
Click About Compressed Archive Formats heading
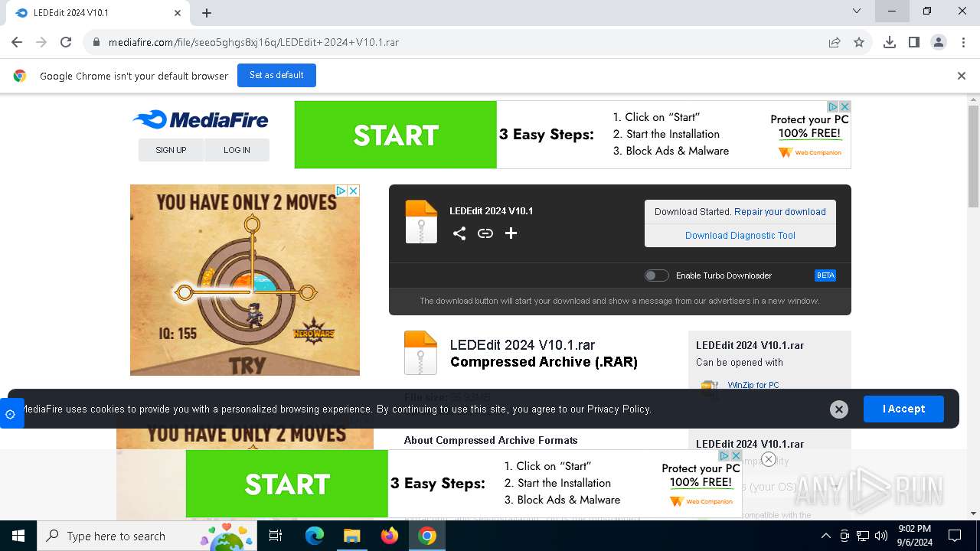point(491,440)
